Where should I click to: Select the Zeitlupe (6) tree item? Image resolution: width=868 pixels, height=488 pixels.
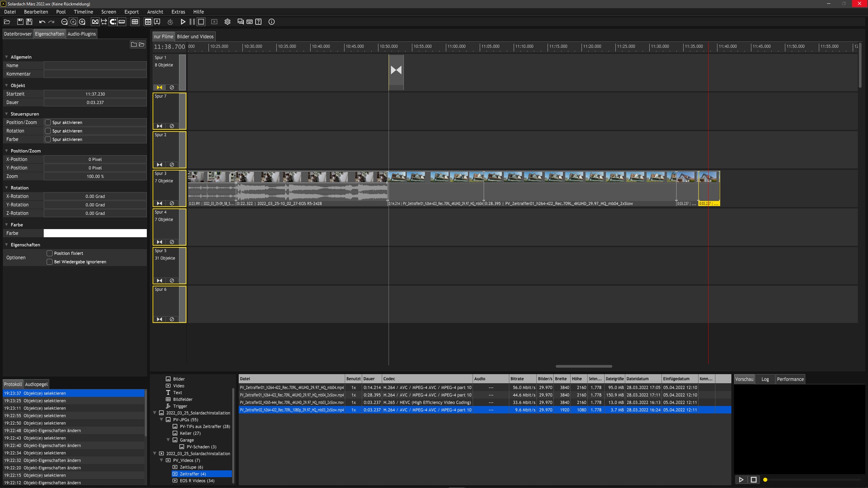coord(191,467)
